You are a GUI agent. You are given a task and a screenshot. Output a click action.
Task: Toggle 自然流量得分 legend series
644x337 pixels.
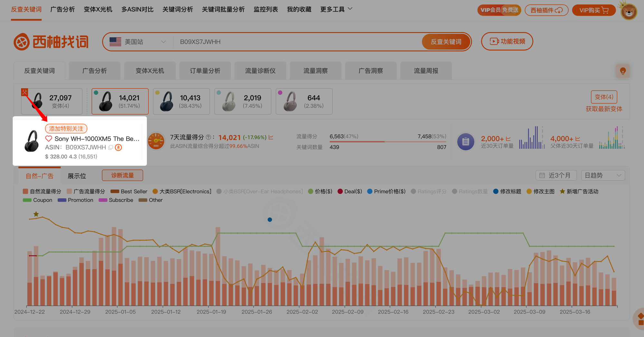coord(42,191)
